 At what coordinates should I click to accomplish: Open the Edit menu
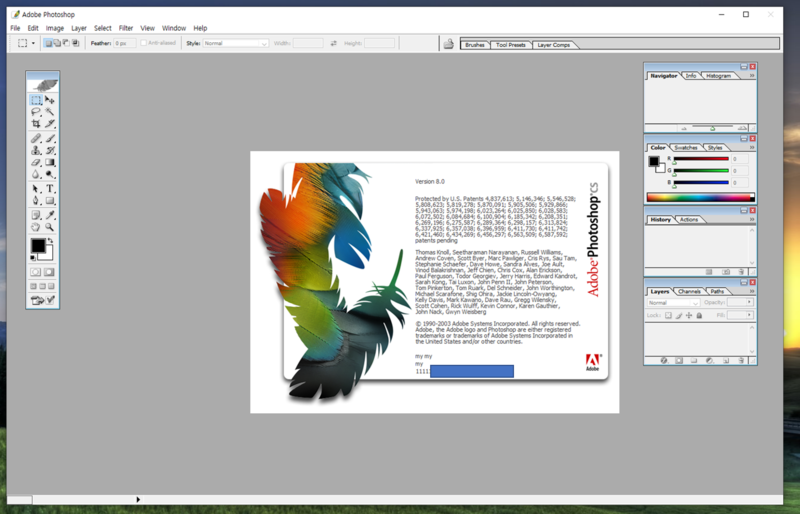33,28
